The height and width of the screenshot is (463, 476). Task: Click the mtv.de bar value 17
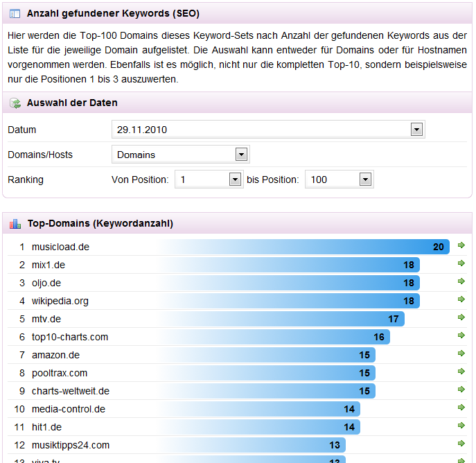[394, 319]
